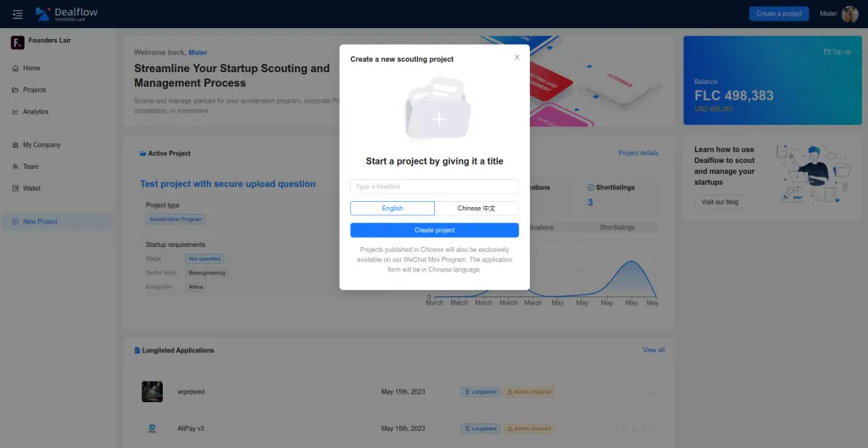Click Active Project folder icon
The width and height of the screenshot is (868, 448).
(x=142, y=154)
